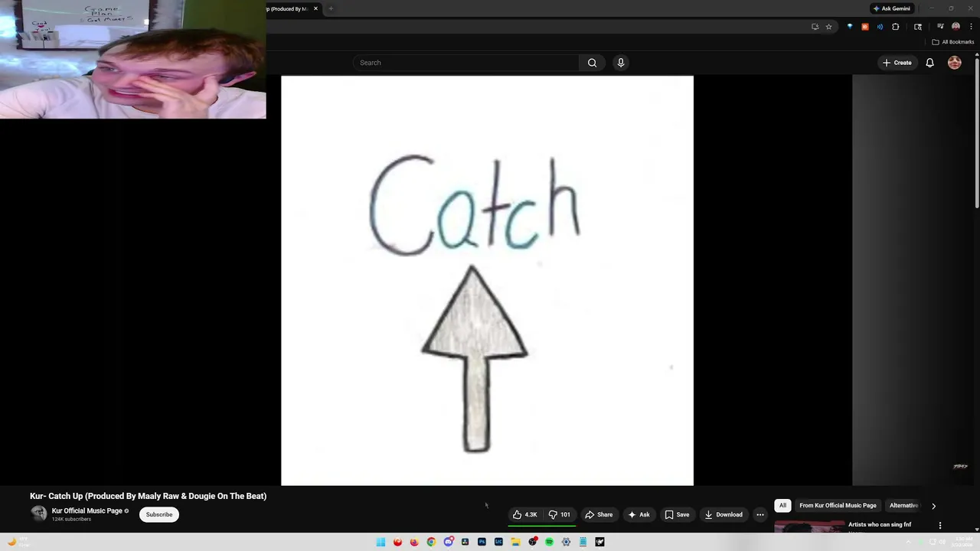Open Spotify from the taskbar
This screenshot has width=980, height=551.
pos(549,542)
